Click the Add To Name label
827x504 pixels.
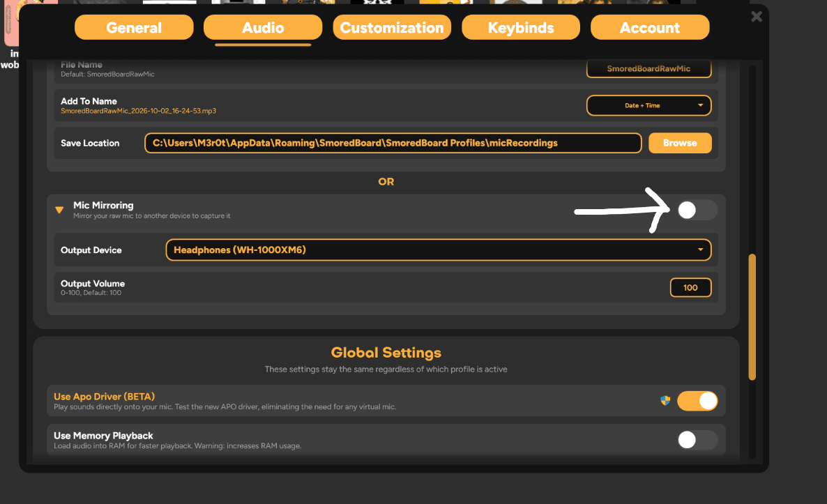(x=89, y=100)
